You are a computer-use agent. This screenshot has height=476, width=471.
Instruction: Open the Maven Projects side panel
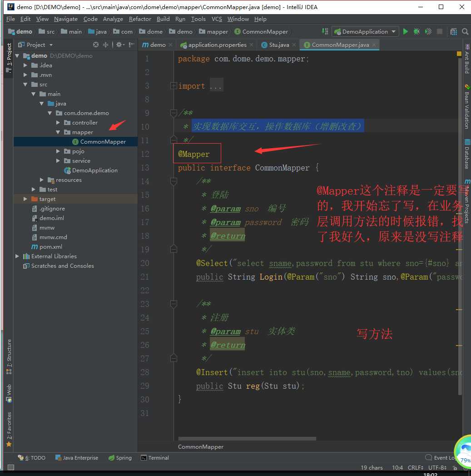467,201
